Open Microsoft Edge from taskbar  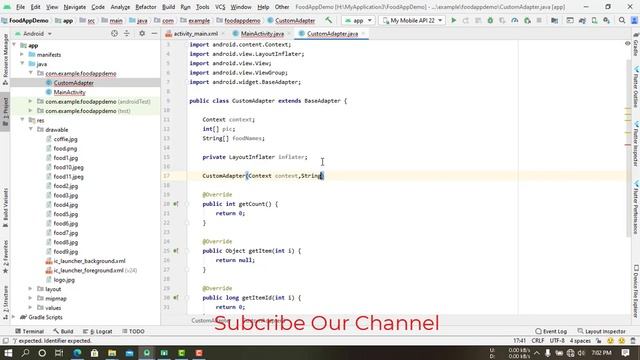[x=77, y=353]
